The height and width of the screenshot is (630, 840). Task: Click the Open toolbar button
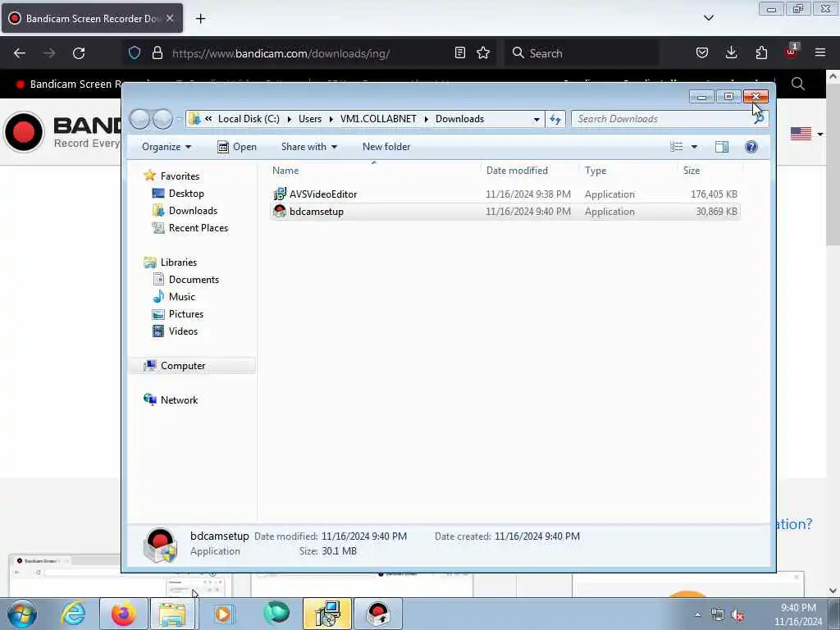[237, 147]
